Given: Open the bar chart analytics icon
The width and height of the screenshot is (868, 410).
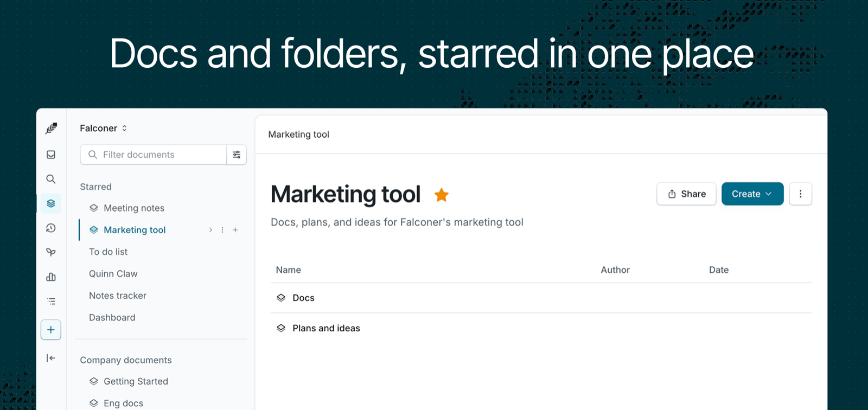Looking at the screenshot, I should (x=51, y=277).
